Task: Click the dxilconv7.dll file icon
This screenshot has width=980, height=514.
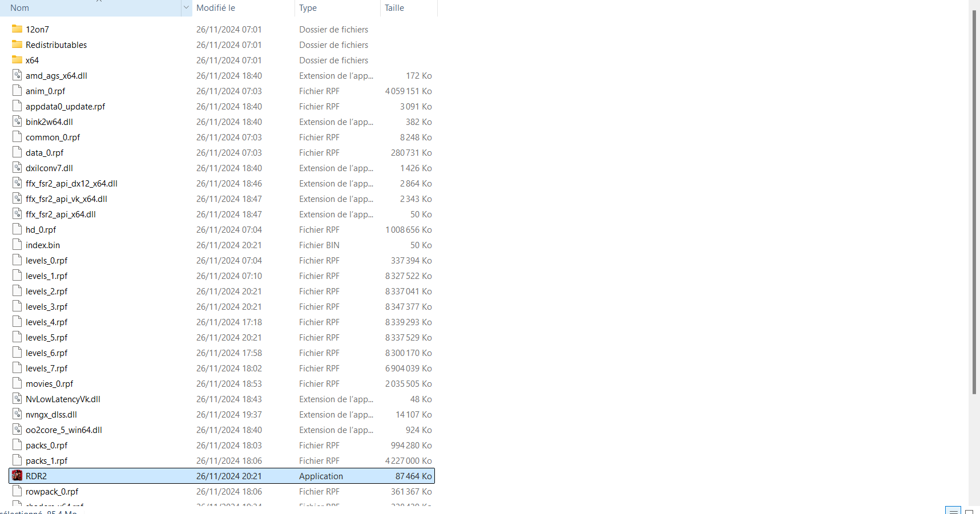Action: pyautogui.click(x=17, y=168)
